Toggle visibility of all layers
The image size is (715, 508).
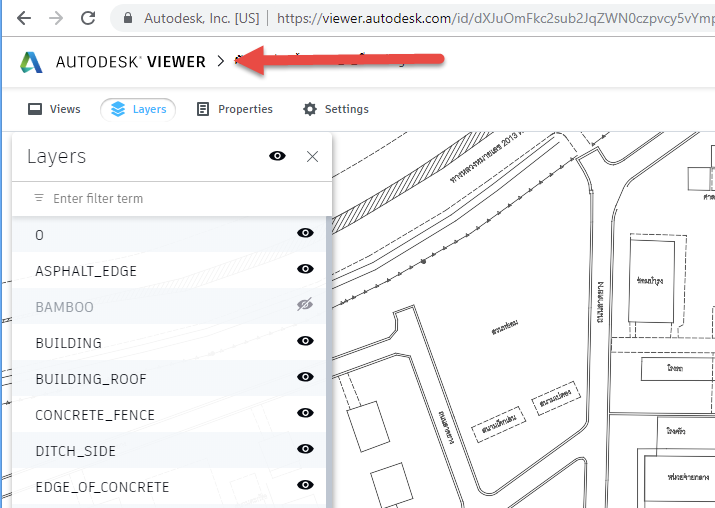(x=277, y=156)
